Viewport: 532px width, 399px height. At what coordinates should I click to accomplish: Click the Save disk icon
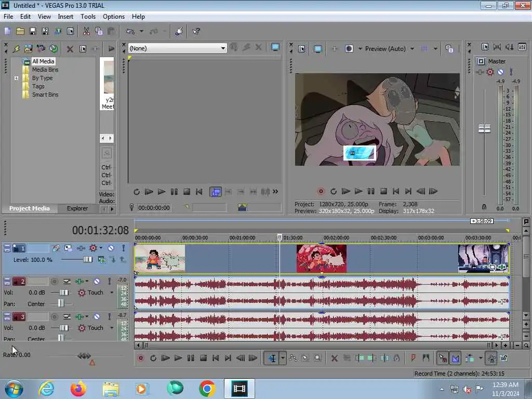pos(33,31)
